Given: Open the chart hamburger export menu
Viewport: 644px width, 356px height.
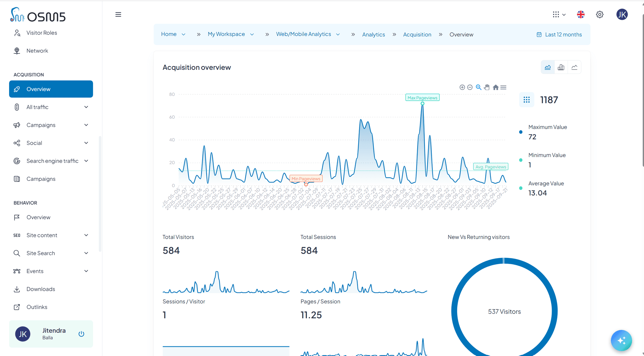Looking at the screenshot, I should coord(503,87).
